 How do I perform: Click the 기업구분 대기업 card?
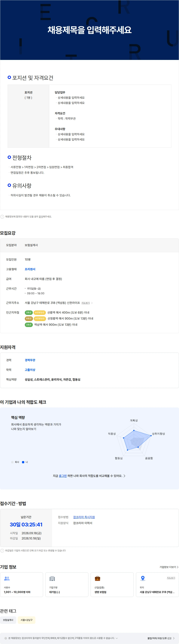coord(67,584)
